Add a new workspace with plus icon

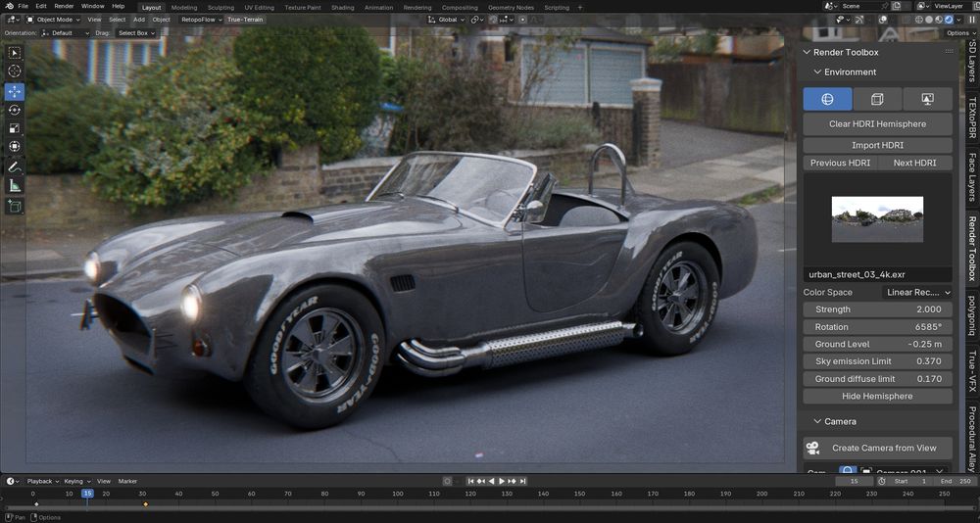tap(580, 8)
